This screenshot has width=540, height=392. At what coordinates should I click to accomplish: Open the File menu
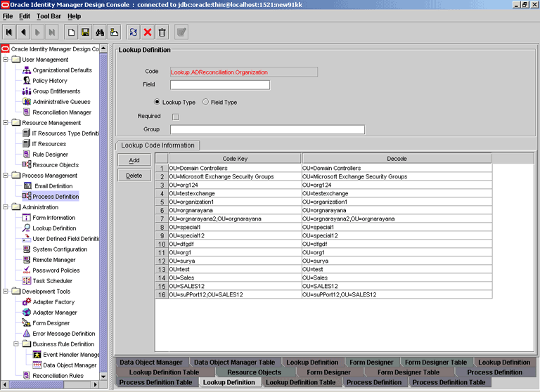[x=8, y=16]
